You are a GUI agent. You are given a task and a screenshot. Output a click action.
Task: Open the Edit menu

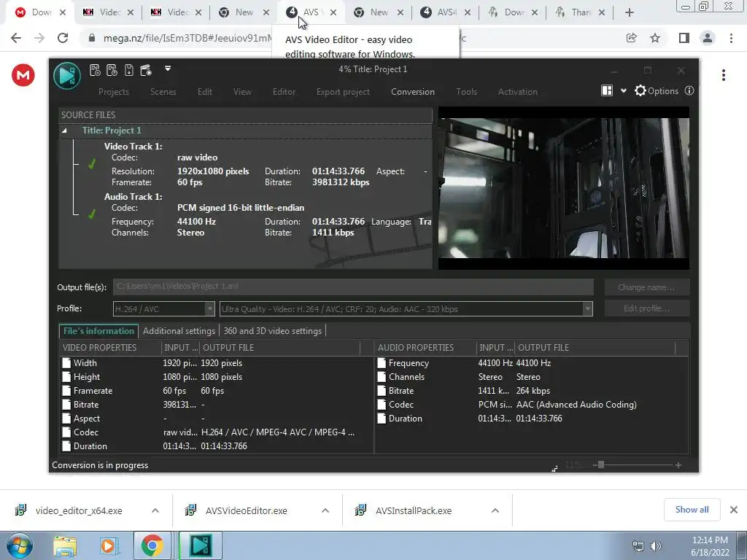click(x=205, y=92)
